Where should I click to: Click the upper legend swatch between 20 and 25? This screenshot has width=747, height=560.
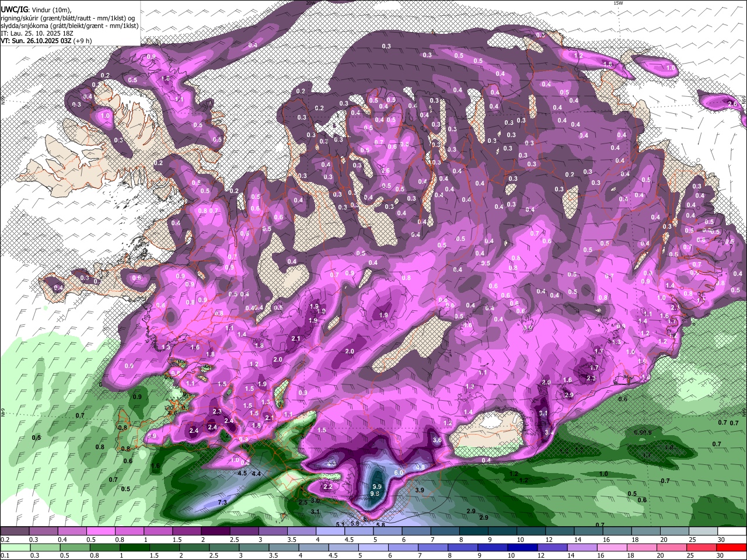click(674, 531)
